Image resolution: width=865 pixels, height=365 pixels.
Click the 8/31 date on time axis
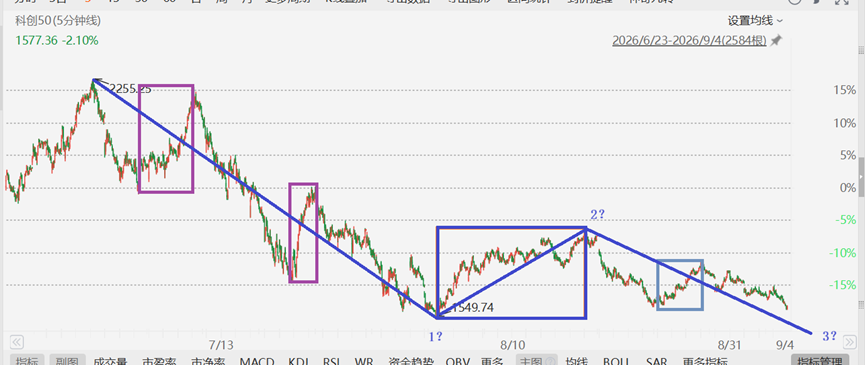click(x=729, y=345)
